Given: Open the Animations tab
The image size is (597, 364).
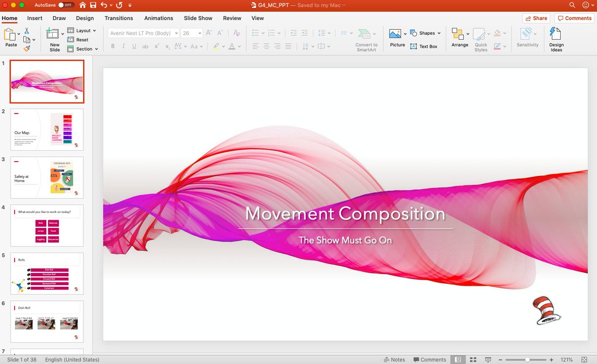Looking at the screenshot, I should click(159, 18).
